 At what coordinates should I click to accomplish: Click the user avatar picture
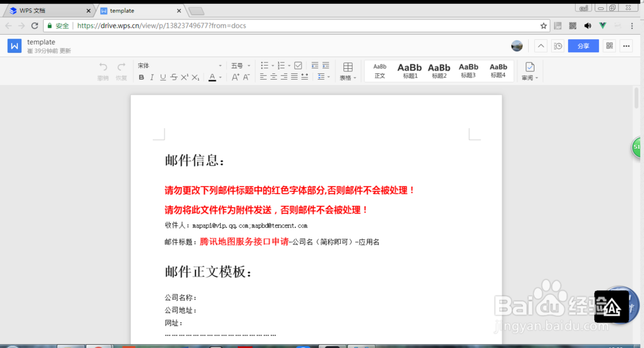(517, 46)
